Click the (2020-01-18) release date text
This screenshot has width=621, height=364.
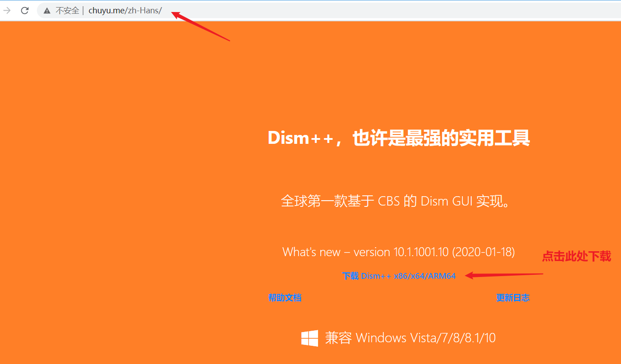[484, 252]
